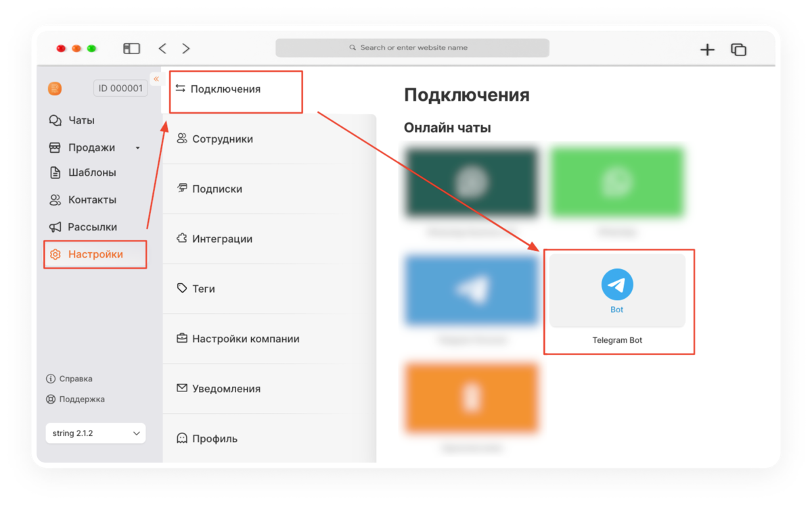The height and width of the screenshot is (505, 812).
Task: Open the Рассылки section
Action: click(x=92, y=227)
